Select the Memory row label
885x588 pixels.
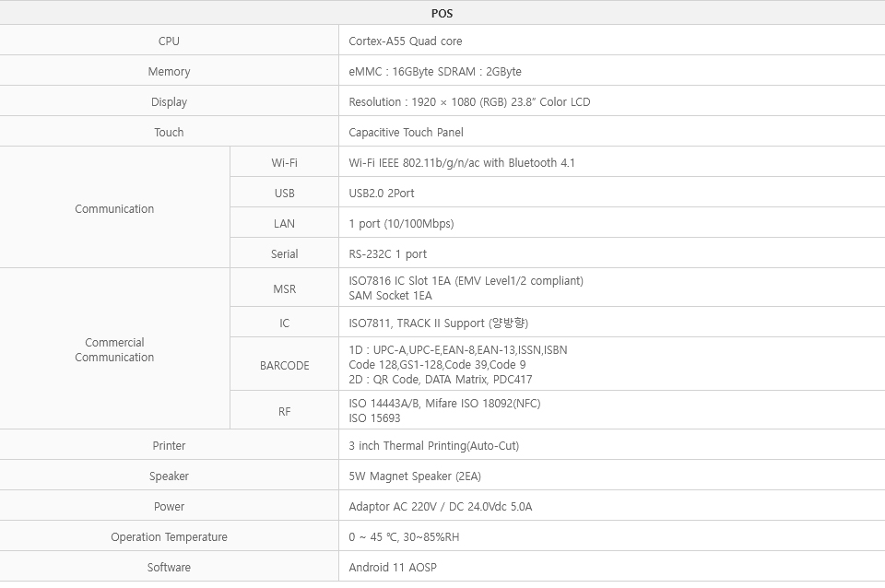(169, 72)
